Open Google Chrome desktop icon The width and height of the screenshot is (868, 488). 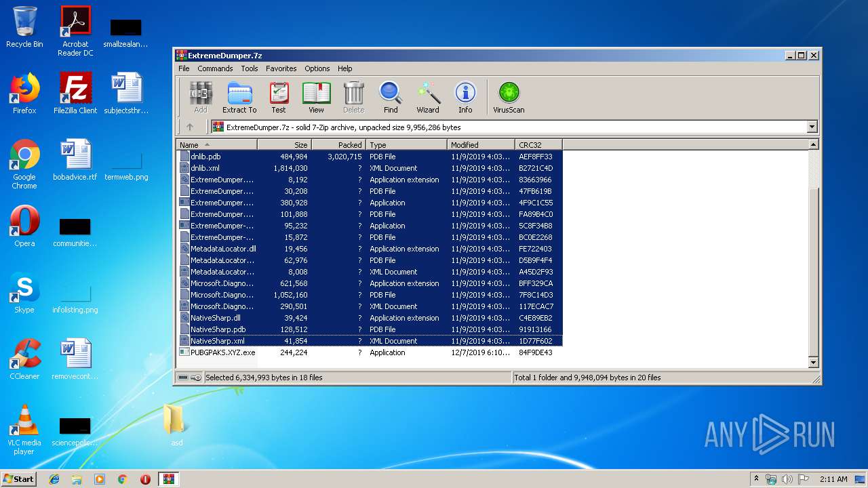tap(24, 164)
